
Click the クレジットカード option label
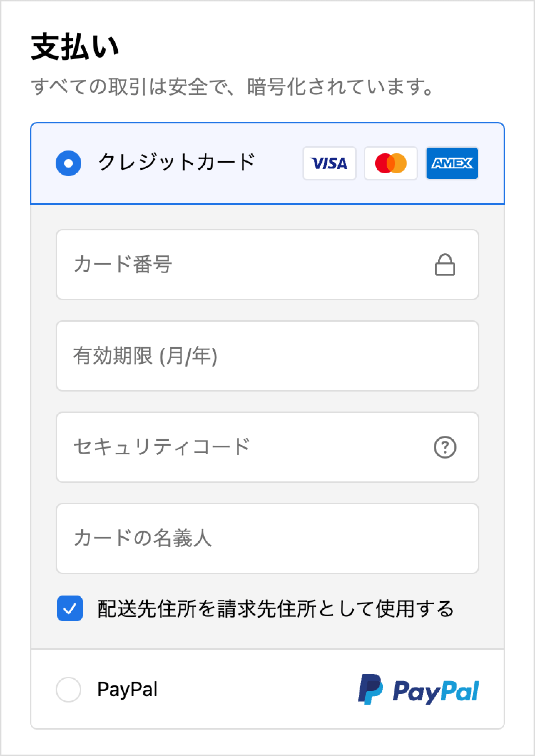[x=177, y=162]
